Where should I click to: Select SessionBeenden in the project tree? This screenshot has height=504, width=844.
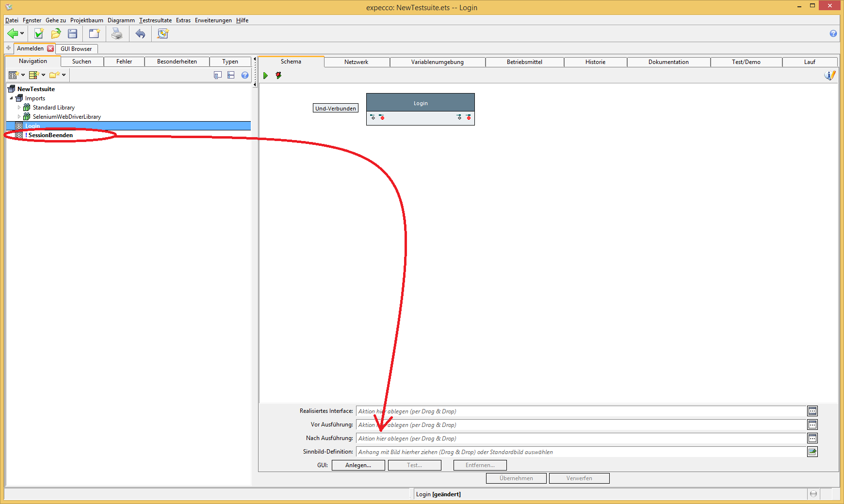pyautogui.click(x=50, y=135)
